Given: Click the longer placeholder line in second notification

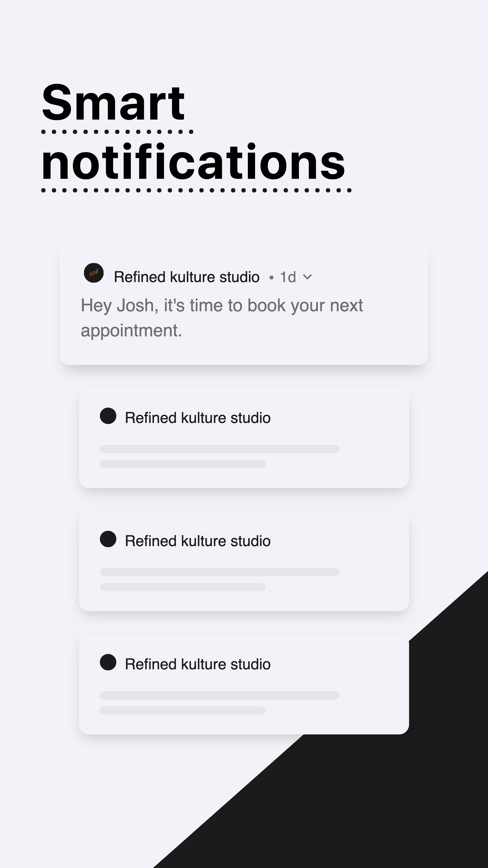Looking at the screenshot, I should click(x=220, y=449).
